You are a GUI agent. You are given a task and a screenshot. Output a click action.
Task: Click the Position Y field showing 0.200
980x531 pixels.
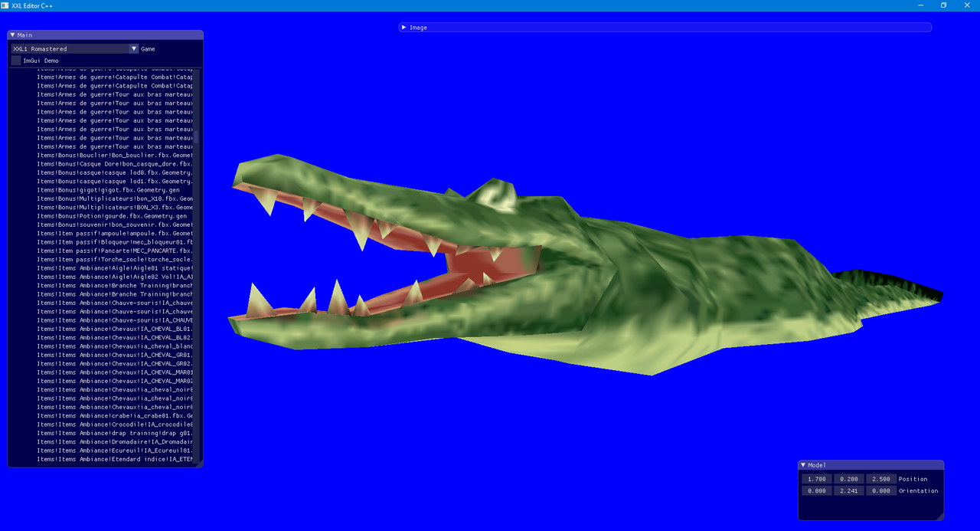click(x=848, y=479)
